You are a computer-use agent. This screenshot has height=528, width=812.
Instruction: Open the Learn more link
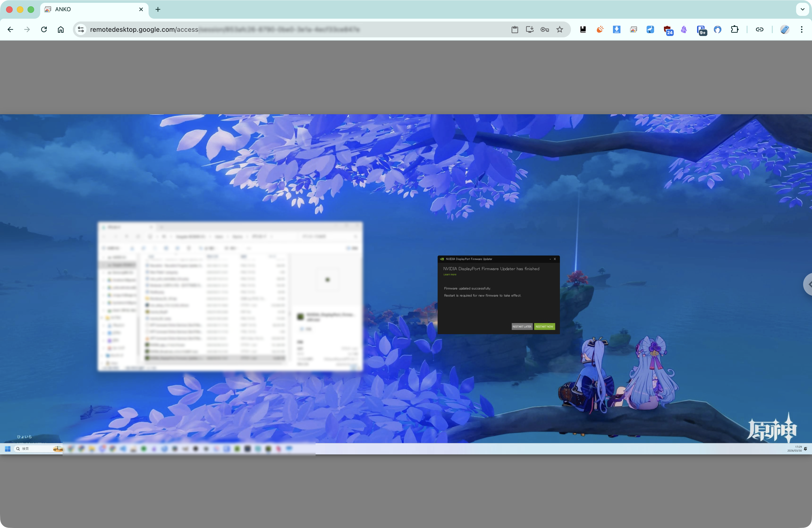[450, 275]
